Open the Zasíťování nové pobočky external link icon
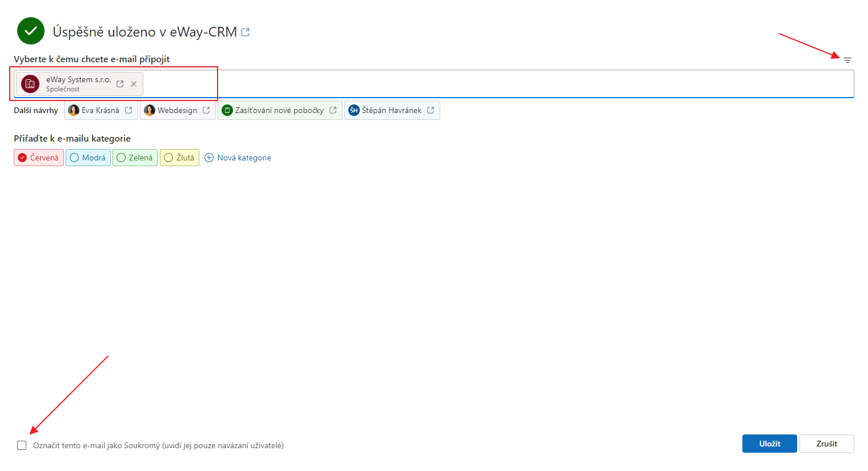The image size is (868, 471). pos(333,110)
